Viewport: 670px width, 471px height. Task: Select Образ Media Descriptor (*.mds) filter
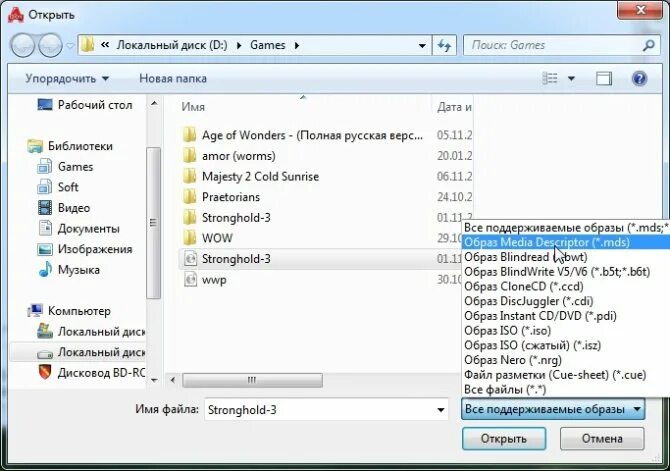(566, 242)
